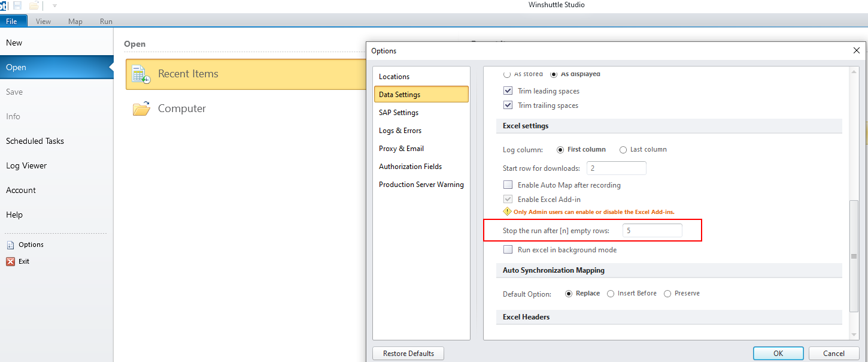Select Replace as Default Option
The width and height of the screenshot is (868, 362).
click(569, 294)
